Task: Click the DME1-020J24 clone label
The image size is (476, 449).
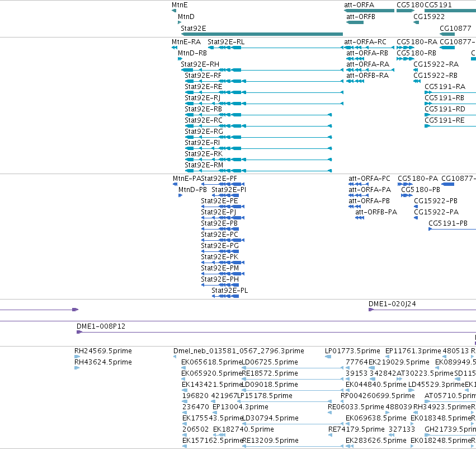Action: [x=392, y=304]
